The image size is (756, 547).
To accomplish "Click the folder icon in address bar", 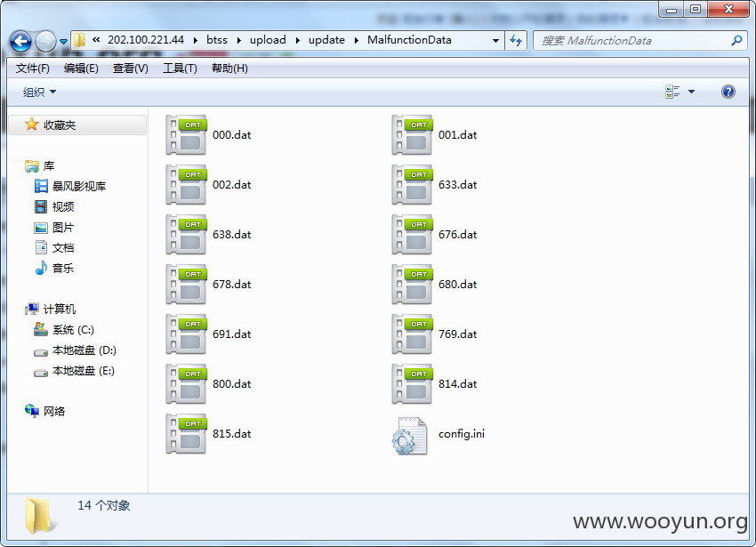I will (79, 40).
